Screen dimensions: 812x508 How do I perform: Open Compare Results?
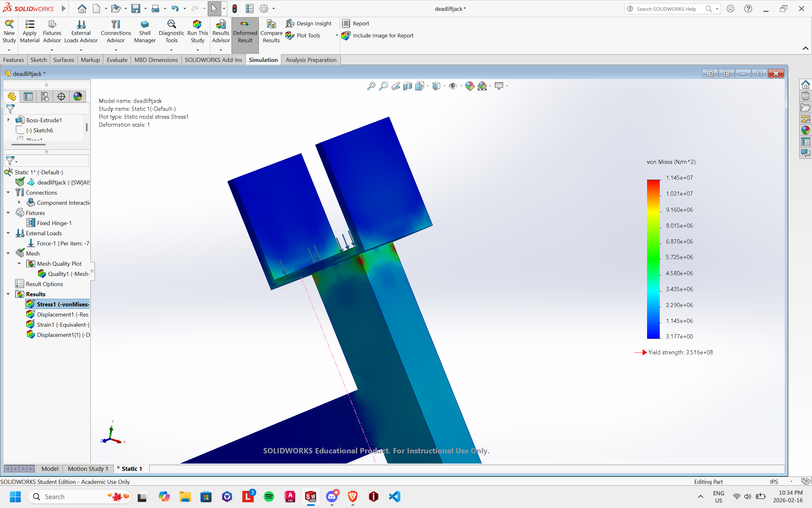271,31
